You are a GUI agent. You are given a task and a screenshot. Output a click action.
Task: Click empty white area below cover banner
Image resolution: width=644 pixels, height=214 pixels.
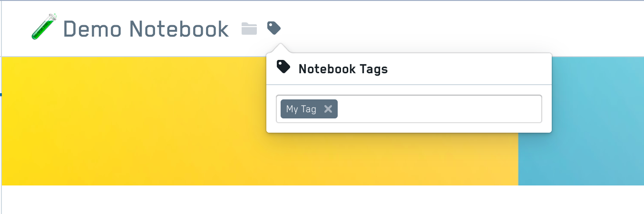(x=323, y=200)
